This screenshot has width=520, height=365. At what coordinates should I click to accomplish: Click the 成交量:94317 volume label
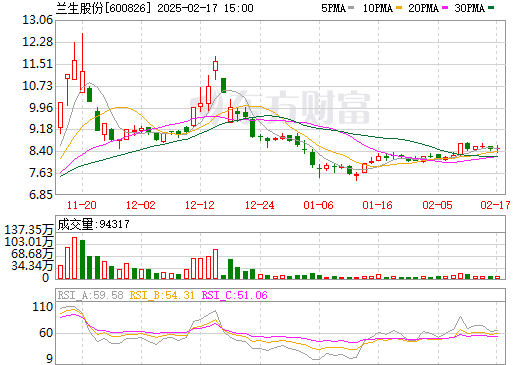93,224
